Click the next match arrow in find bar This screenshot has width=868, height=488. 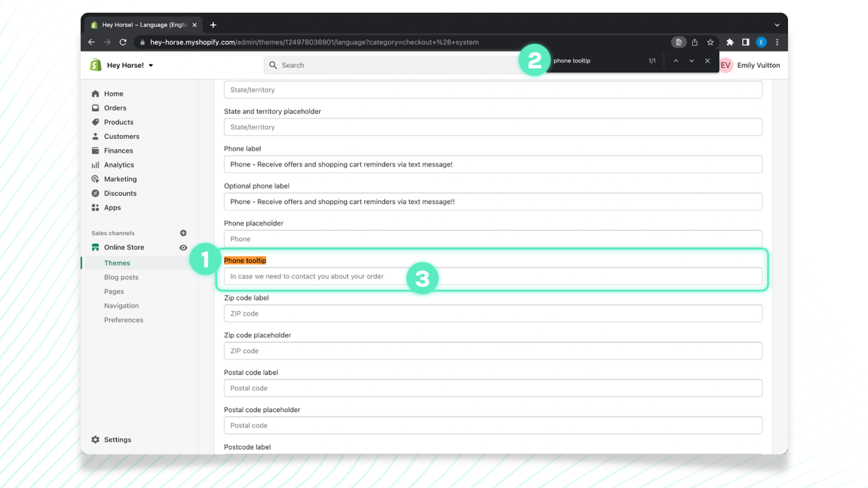[x=691, y=61]
